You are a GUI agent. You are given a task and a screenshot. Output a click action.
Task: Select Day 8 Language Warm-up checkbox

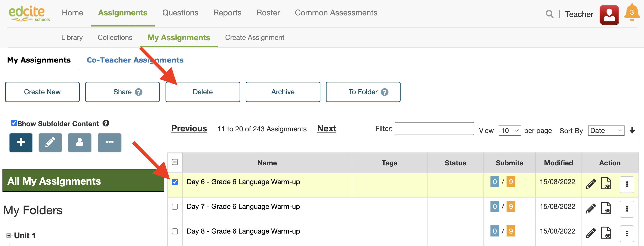click(x=175, y=231)
